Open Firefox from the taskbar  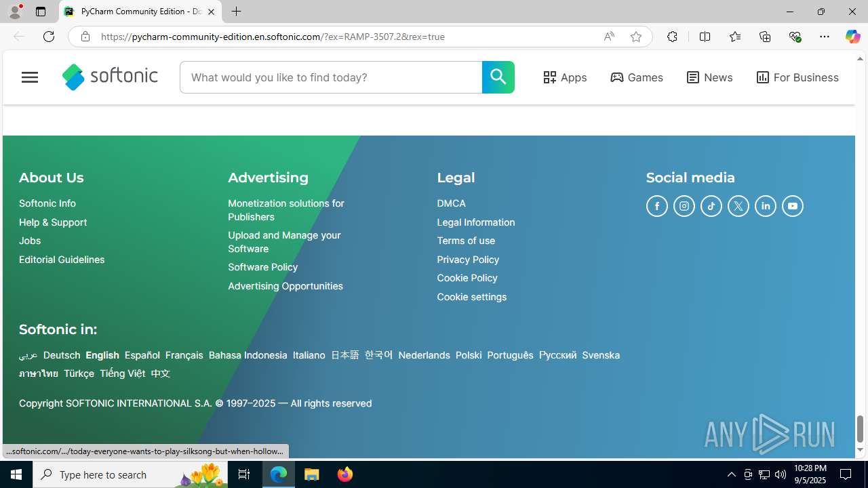(345, 474)
